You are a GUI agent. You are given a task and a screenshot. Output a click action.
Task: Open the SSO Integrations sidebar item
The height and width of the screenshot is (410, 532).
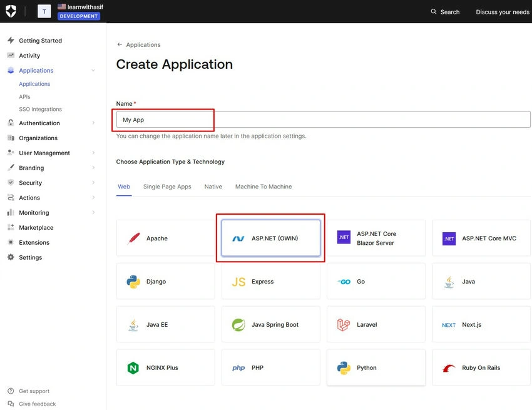(41, 110)
